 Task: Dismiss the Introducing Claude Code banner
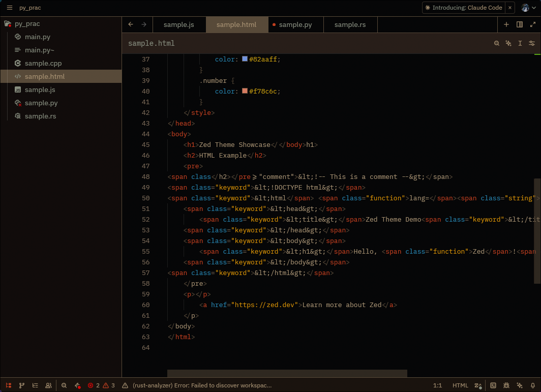(x=509, y=8)
